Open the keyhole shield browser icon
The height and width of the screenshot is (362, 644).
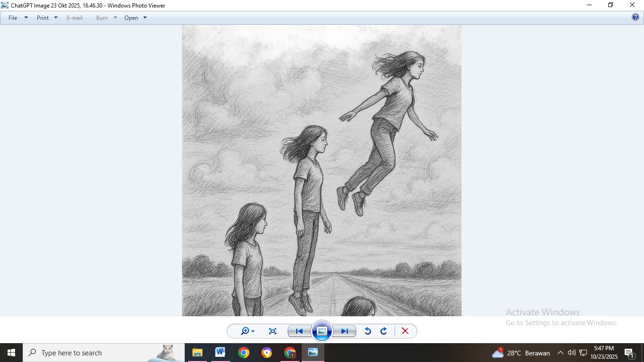click(267, 353)
